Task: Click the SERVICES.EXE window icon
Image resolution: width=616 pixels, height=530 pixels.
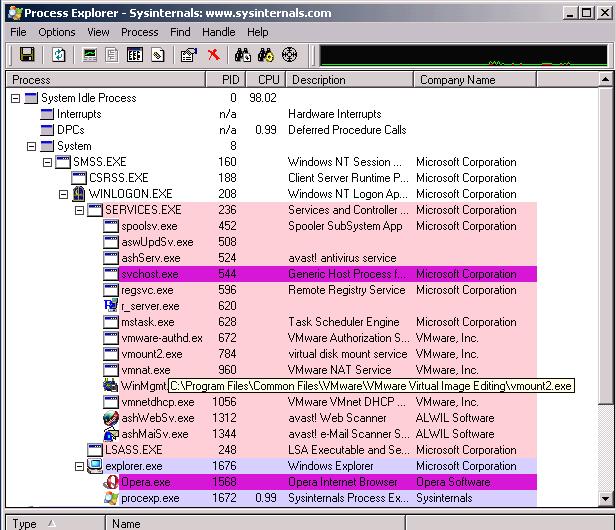Action: tap(95, 210)
